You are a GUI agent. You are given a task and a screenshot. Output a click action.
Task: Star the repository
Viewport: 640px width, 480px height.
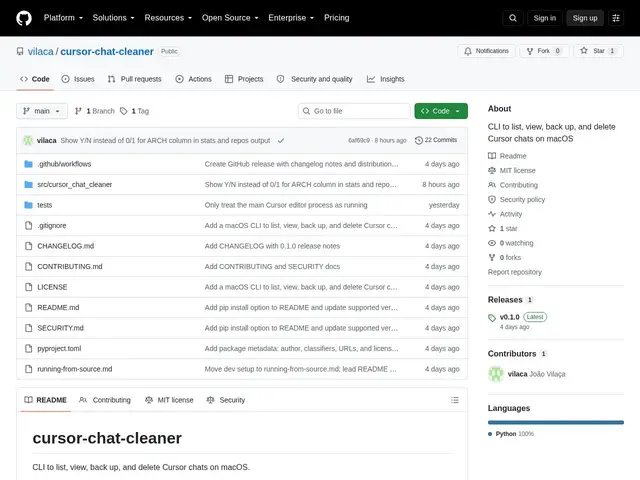598,51
